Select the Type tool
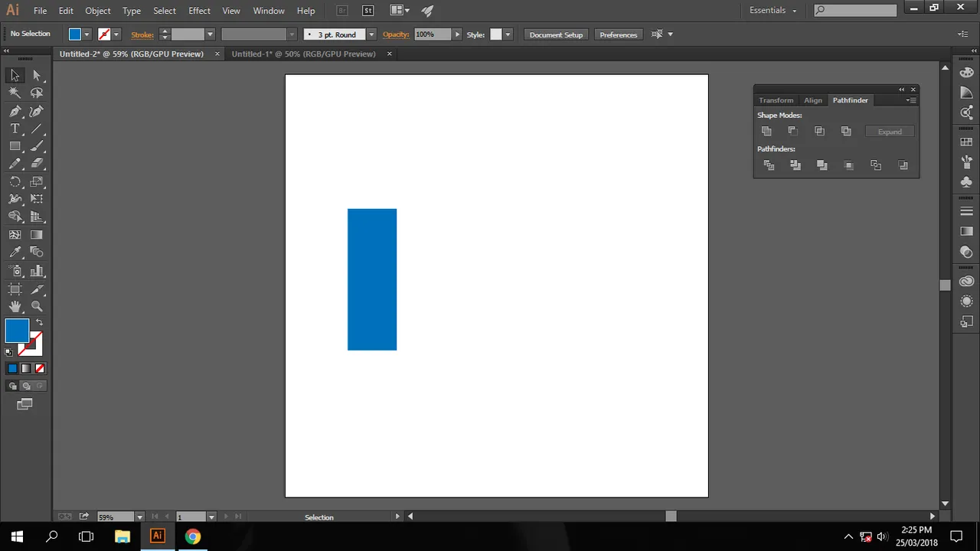 15,129
